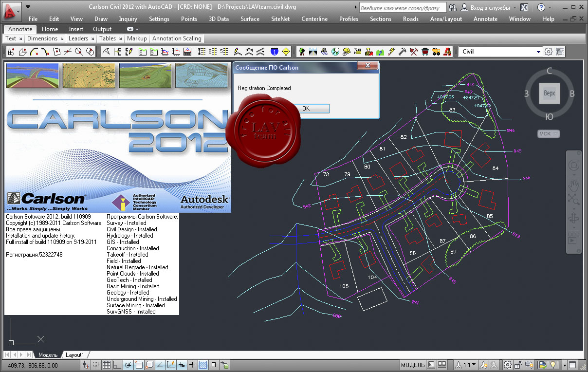Open the Profiles menu
Image resolution: width=588 pixels, height=372 pixels.
click(x=349, y=19)
